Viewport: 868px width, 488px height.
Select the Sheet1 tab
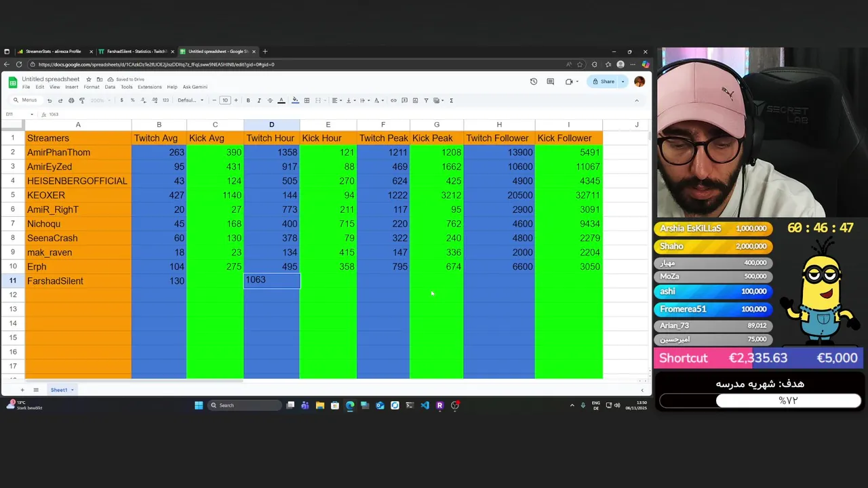(59, 390)
